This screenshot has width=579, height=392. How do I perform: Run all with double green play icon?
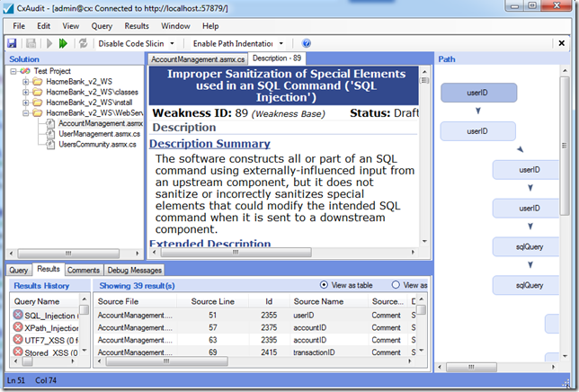coord(63,43)
